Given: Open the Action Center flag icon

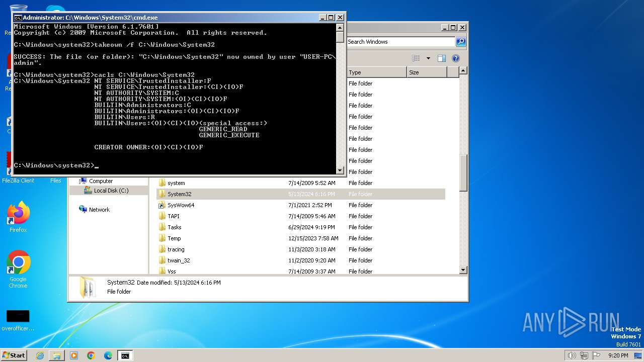Looking at the screenshot, I should pyautogui.click(x=597, y=355).
